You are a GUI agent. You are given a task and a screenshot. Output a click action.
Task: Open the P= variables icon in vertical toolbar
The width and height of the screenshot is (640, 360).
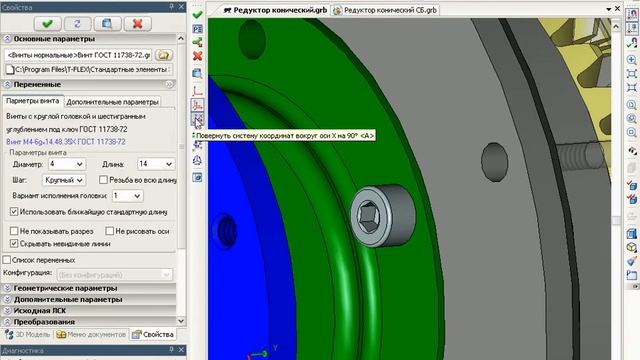(x=198, y=29)
